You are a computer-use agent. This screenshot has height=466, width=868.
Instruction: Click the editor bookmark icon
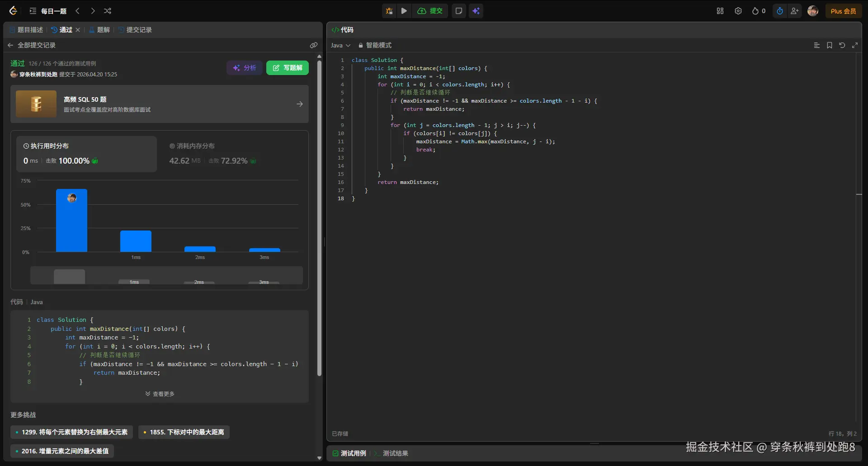[830, 45]
